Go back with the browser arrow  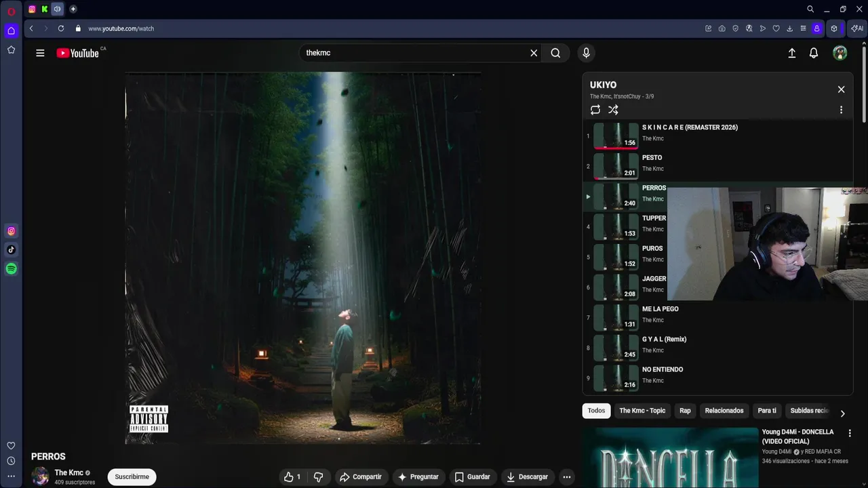31,28
